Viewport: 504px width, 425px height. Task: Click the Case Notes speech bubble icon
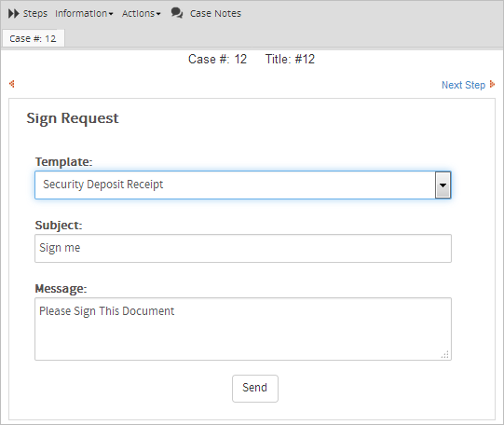[177, 13]
